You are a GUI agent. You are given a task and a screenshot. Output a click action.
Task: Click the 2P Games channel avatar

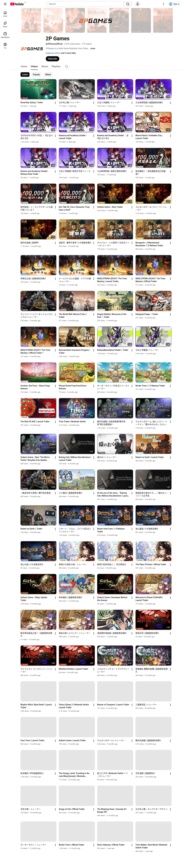point(32,49)
